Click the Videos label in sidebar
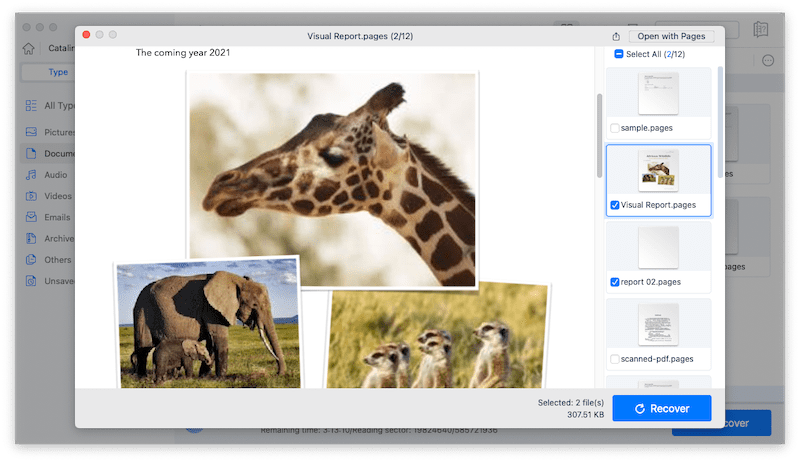The height and width of the screenshot is (462, 800). point(58,196)
